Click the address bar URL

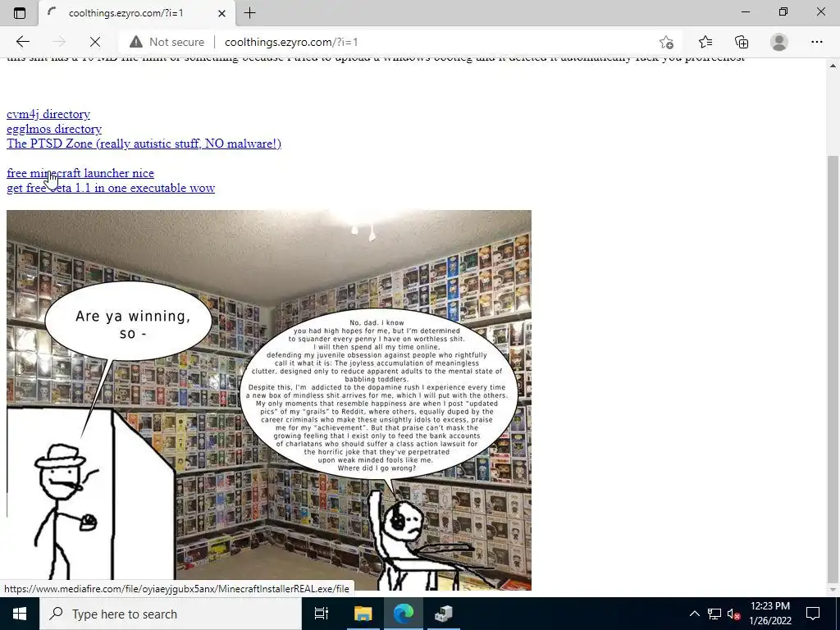(x=291, y=42)
